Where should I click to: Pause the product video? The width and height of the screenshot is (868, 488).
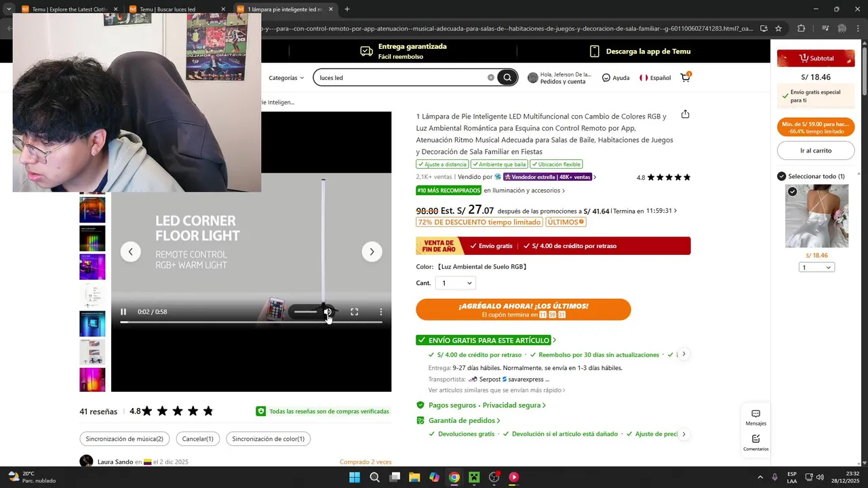coord(123,312)
